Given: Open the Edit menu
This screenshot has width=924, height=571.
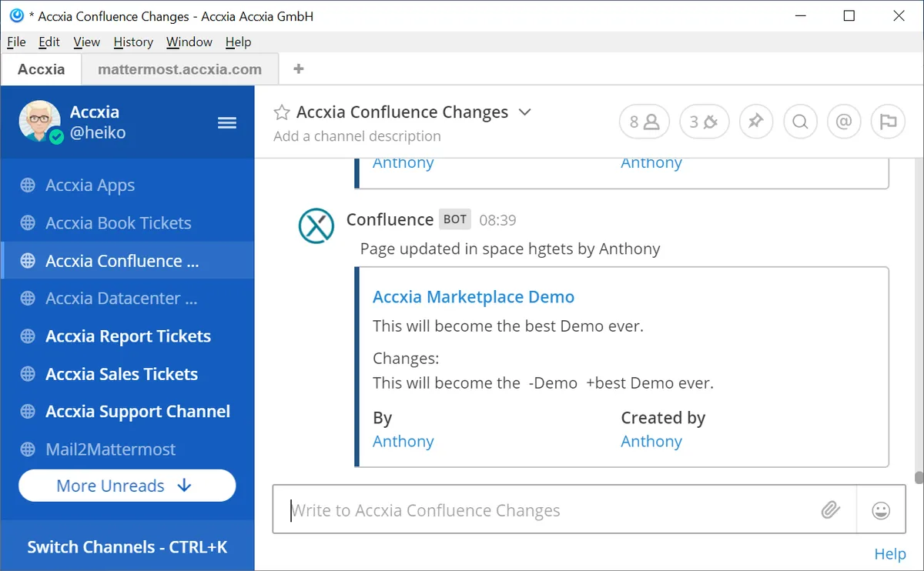Looking at the screenshot, I should pos(49,42).
